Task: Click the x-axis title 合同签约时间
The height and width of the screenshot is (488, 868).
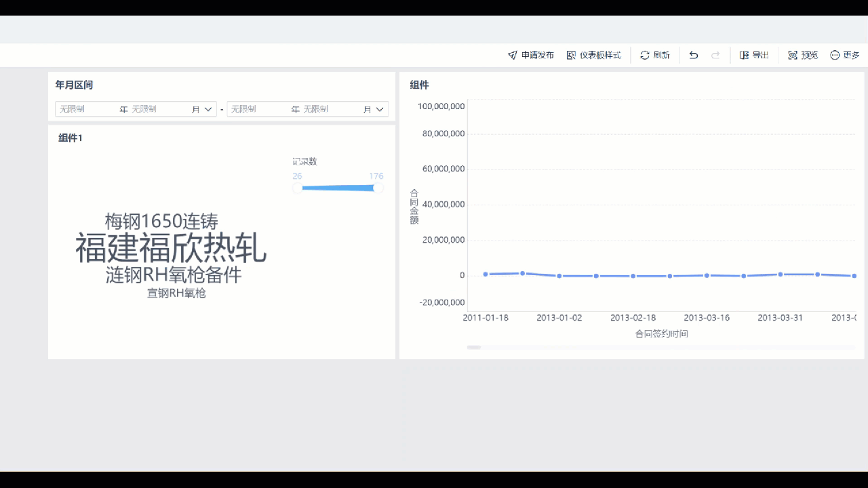Action: pyautogui.click(x=661, y=333)
